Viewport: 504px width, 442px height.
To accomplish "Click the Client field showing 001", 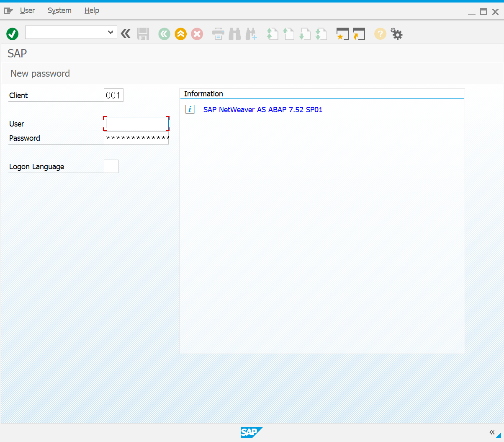I will 113,95.
